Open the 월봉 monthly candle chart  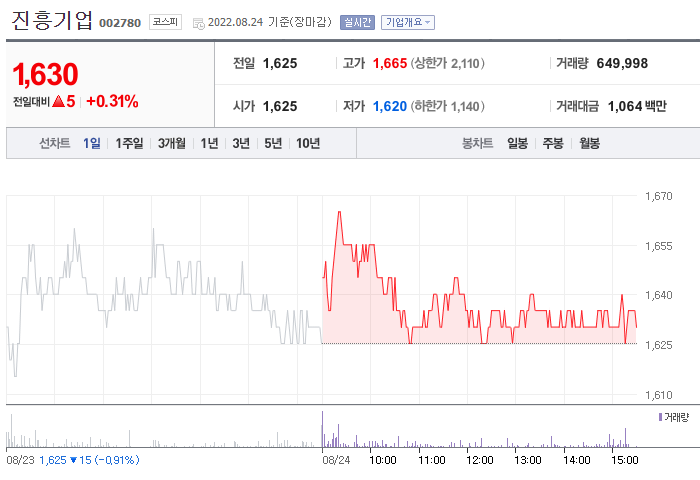[589, 143]
